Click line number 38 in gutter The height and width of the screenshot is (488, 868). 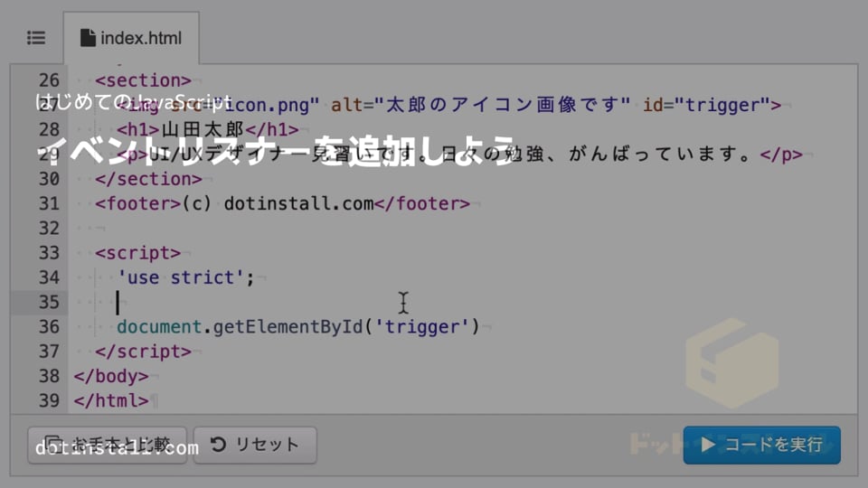pos(49,376)
